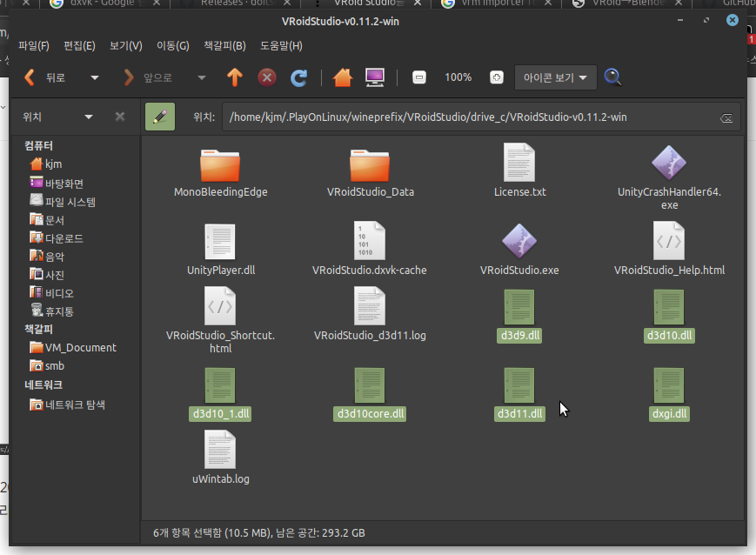Open the 파일(F) menu

[34, 46]
